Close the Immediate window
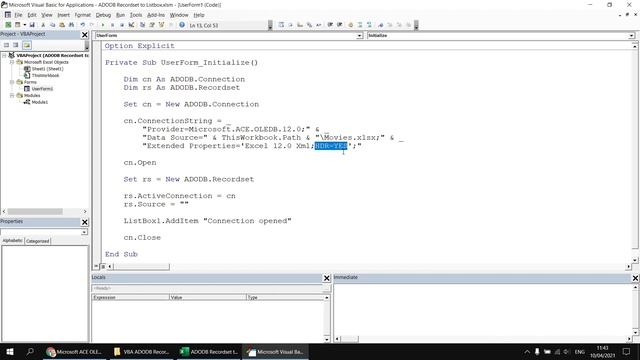 [635, 278]
